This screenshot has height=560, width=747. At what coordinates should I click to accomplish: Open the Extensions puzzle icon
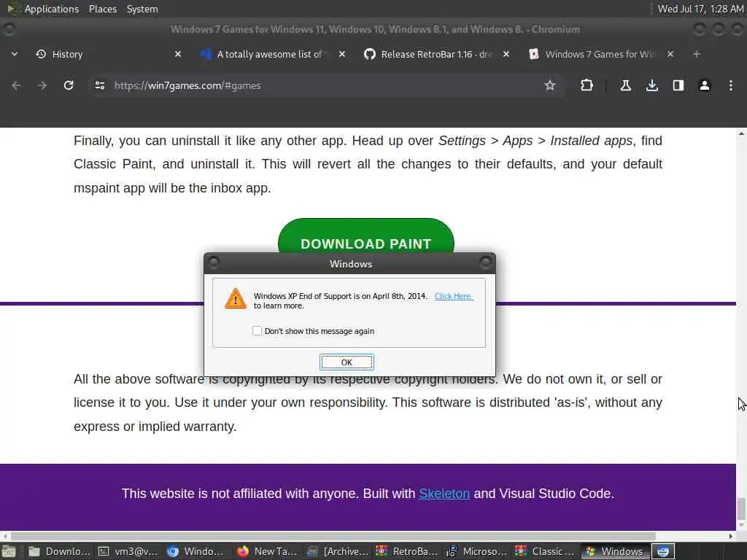pos(587,86)
